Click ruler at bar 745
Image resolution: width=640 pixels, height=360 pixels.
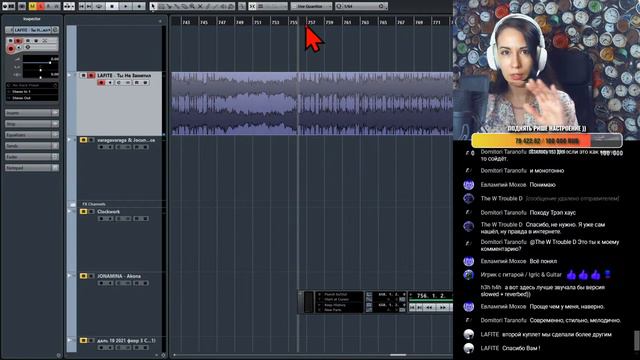tap(204, 22)
